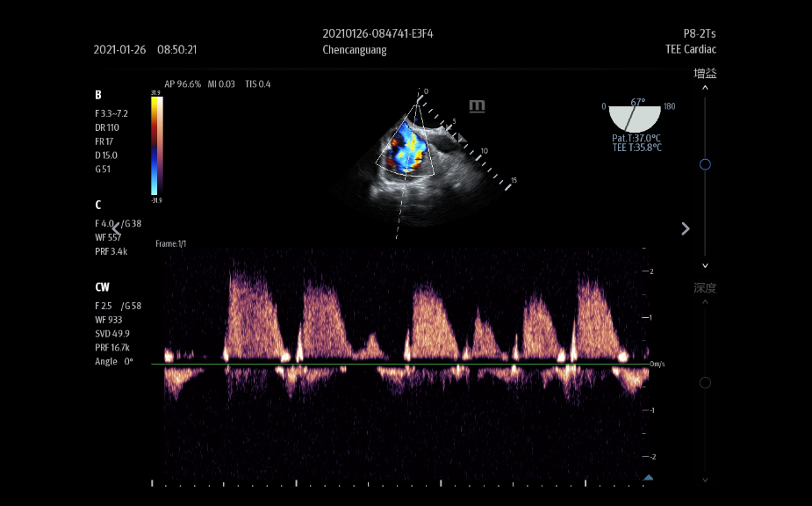Go to the previous image with left chevron
The image size is (812, 506).
[116, 228]
